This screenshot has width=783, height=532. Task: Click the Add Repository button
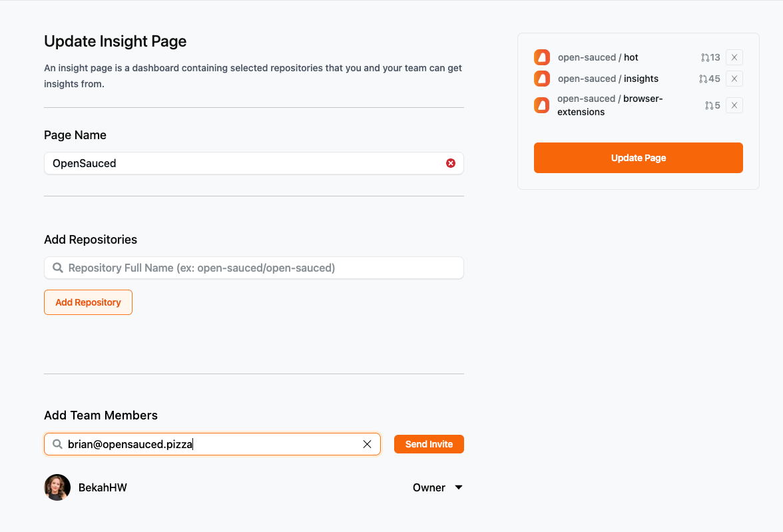[89, 302]
